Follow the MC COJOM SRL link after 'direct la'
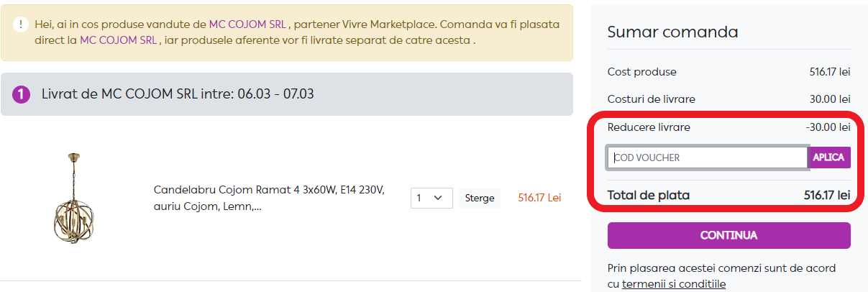The image size is (868, 292). (x=119, y=40)
